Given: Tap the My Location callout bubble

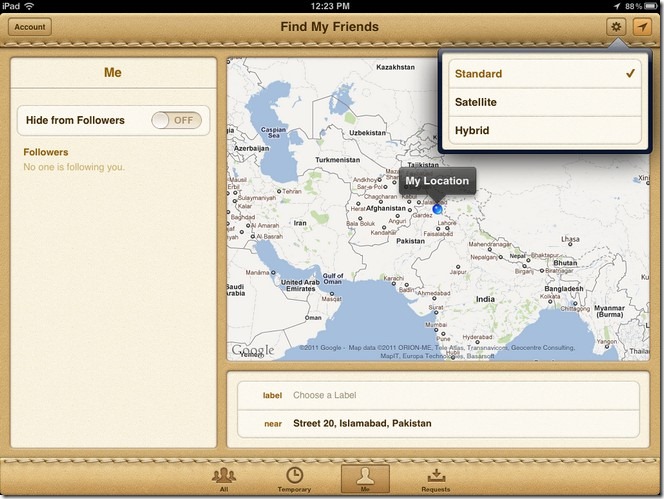Looking at the screenshot, I should pos(437,181).
